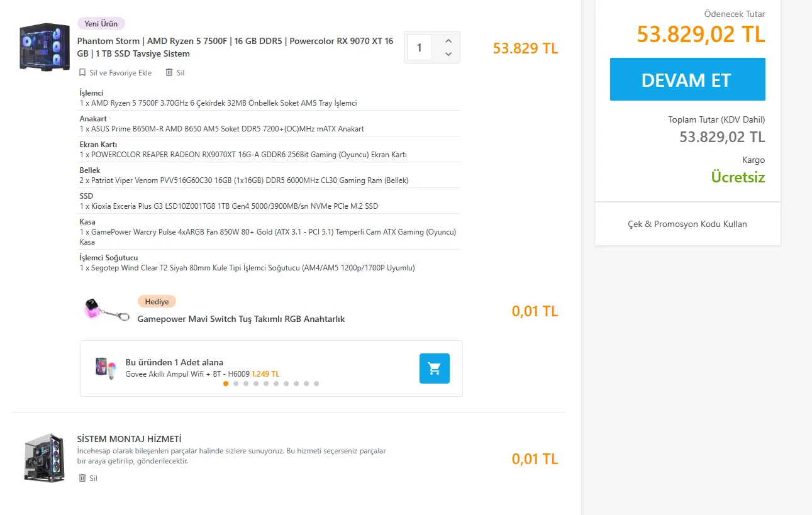Open Gamepower Mavi Switch keychain link
Viewport: 812px width, 515px height.
pyautogui.click(x=241, y=319)
